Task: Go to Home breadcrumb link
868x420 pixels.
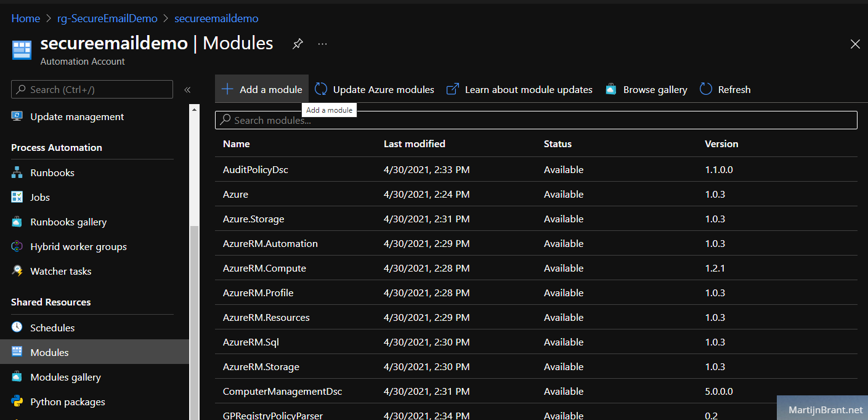Action: tap(25, 18)
